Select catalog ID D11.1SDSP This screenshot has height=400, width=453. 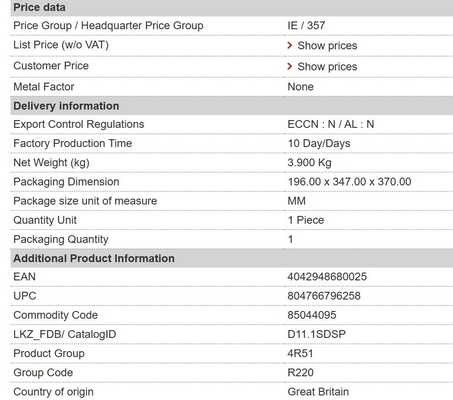[316, 334]
